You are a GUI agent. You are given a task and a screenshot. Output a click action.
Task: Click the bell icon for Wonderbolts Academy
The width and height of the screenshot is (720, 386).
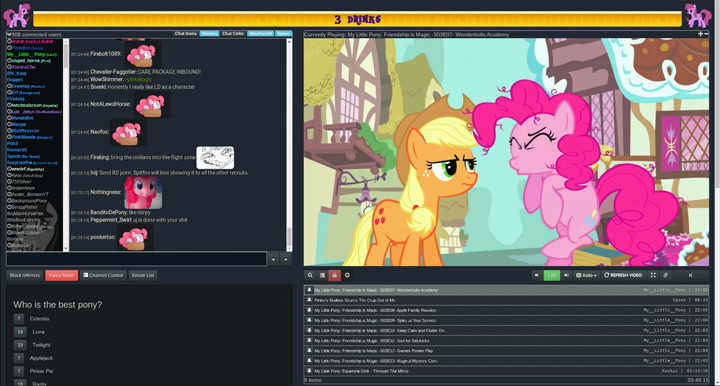[309, 290]
